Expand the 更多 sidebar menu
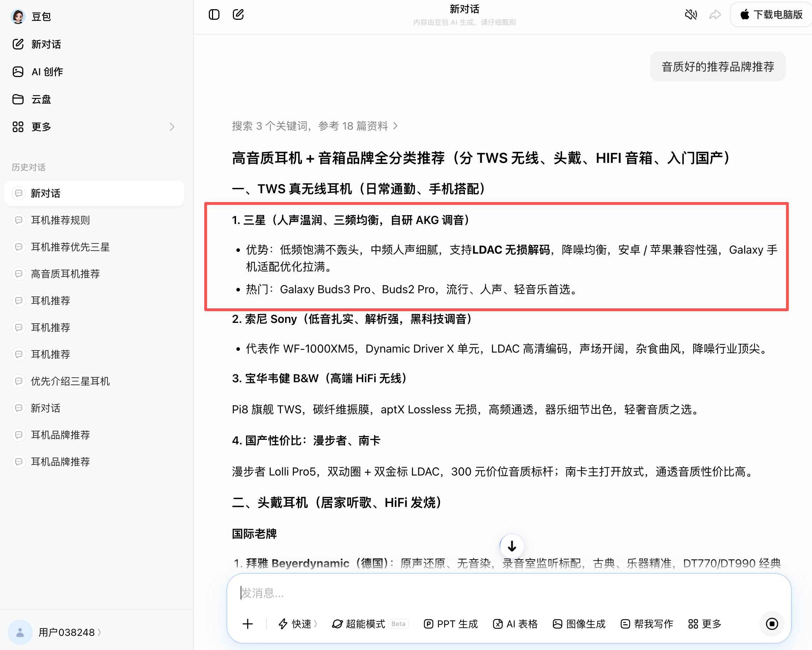The width and height of the screenshot is (812, 650). click(x=94, y=127)
